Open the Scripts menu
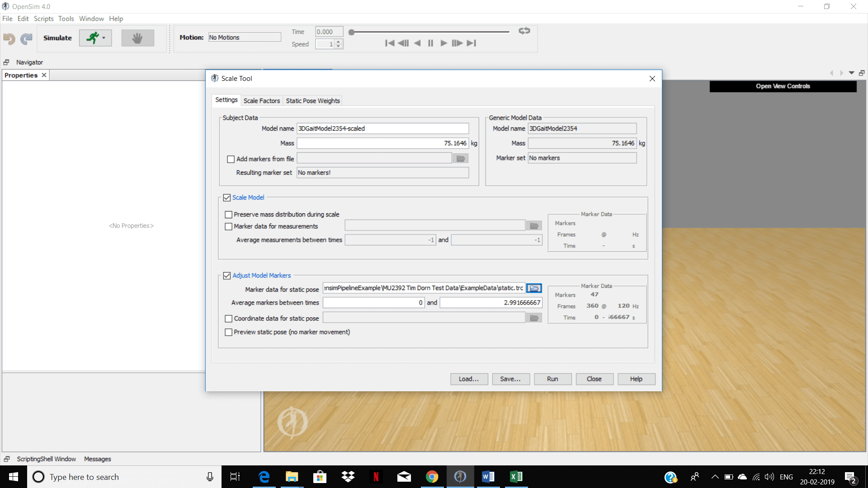 tap(43, 19)
